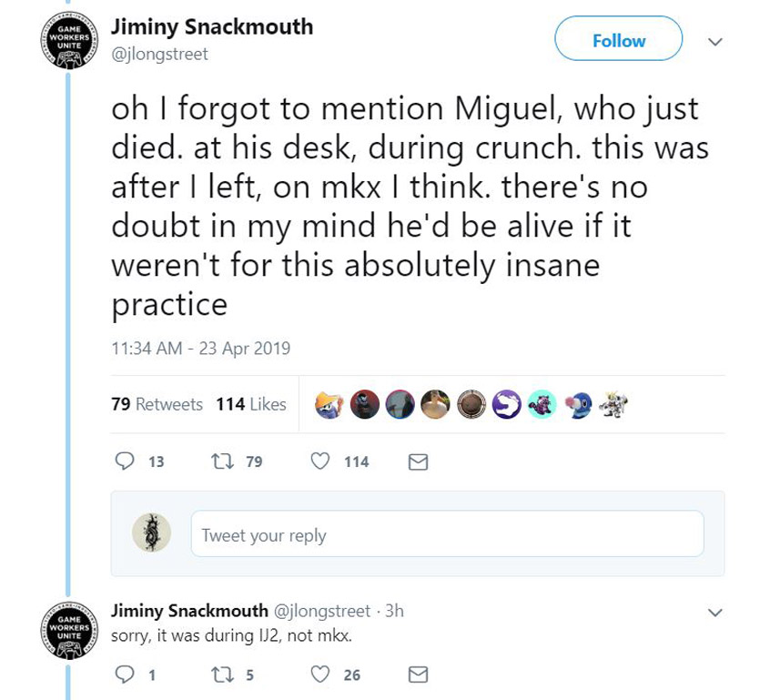The width and height of the screenshot is (770, 700).
Task: Open the reply icon on the IJ2 correction tweet
Action: tap(123, 675)
